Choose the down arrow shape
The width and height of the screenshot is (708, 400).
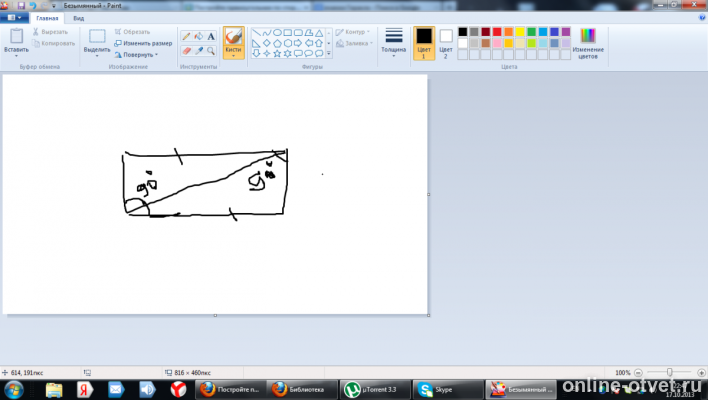(256, 54)
